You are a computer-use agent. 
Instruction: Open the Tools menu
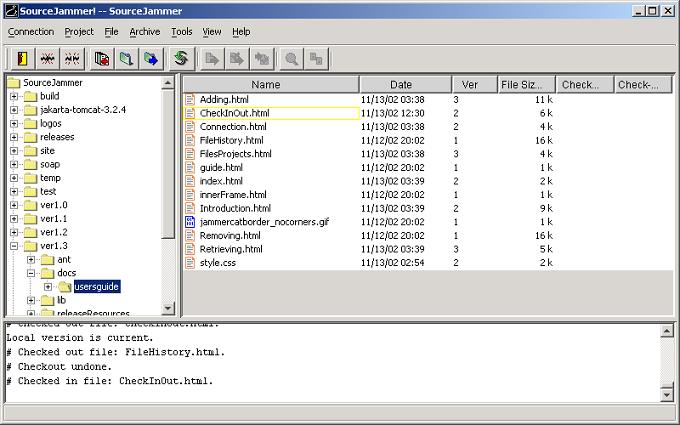181,32
